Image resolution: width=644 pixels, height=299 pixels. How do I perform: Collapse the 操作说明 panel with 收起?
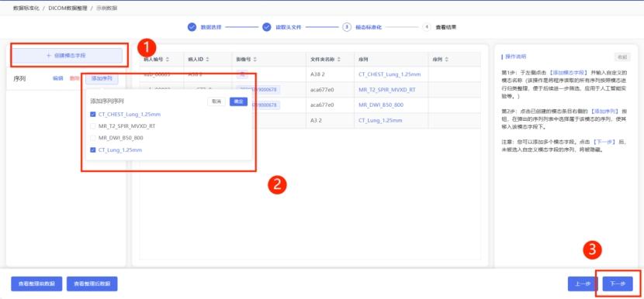[621, 57]
